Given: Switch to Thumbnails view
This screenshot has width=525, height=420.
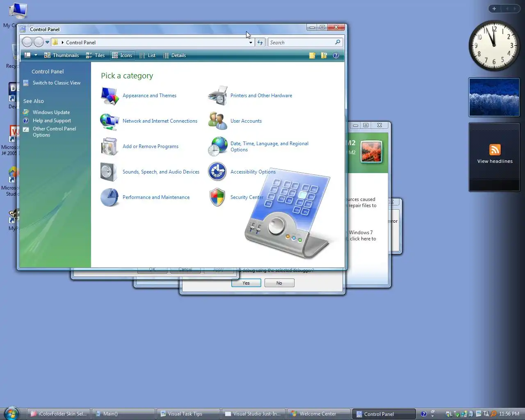Looking at the screenshot, I should [62, 55].
